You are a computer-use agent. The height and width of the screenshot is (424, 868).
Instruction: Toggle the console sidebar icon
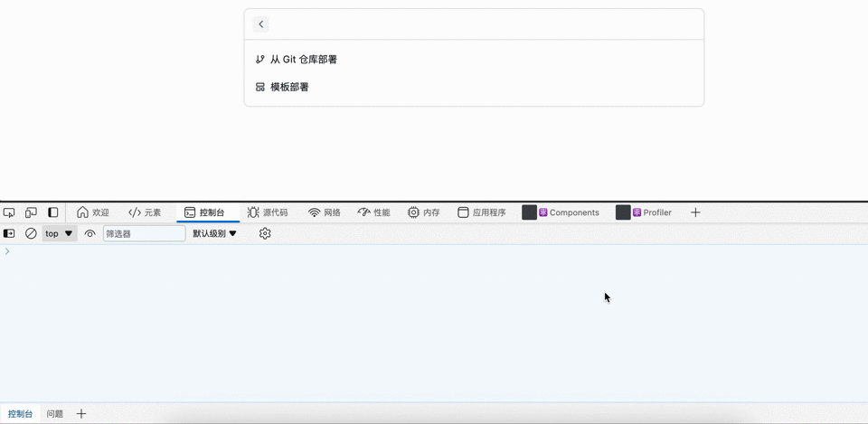coord(9,233)
